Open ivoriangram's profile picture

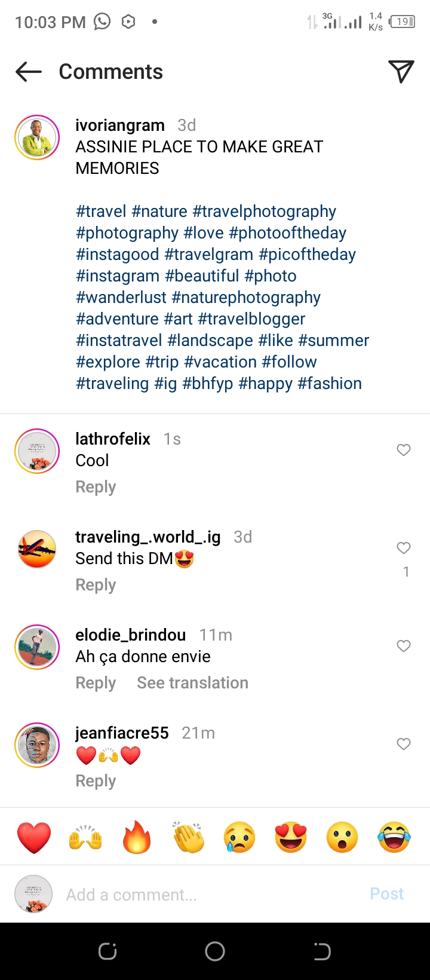(x=37, y=137)
